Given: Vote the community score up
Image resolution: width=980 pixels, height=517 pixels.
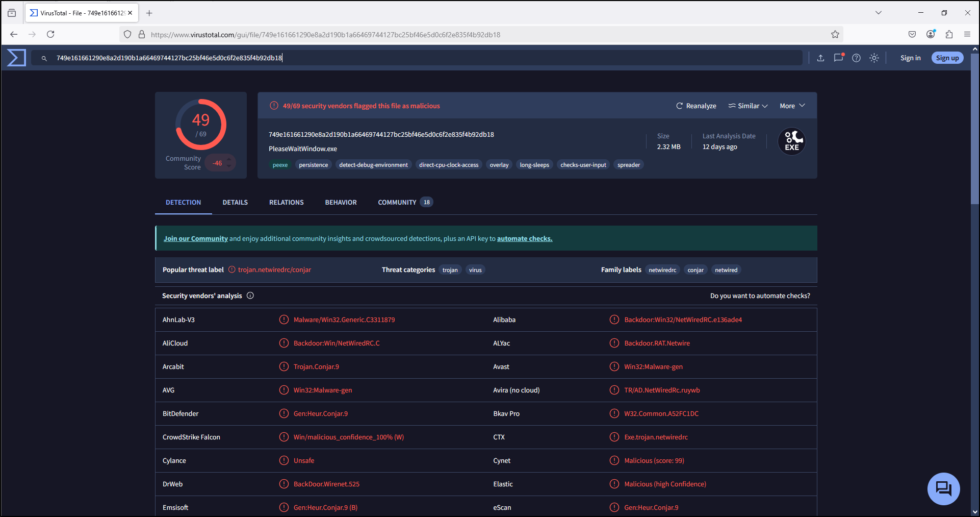Looking at the screenshot, I should click(229, 160).
